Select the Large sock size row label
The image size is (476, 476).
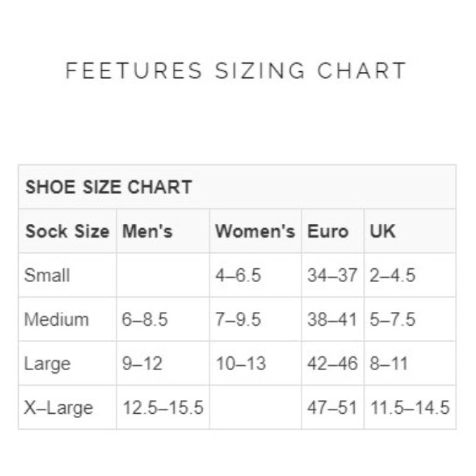pyautogui.click(x=48, y=364)
